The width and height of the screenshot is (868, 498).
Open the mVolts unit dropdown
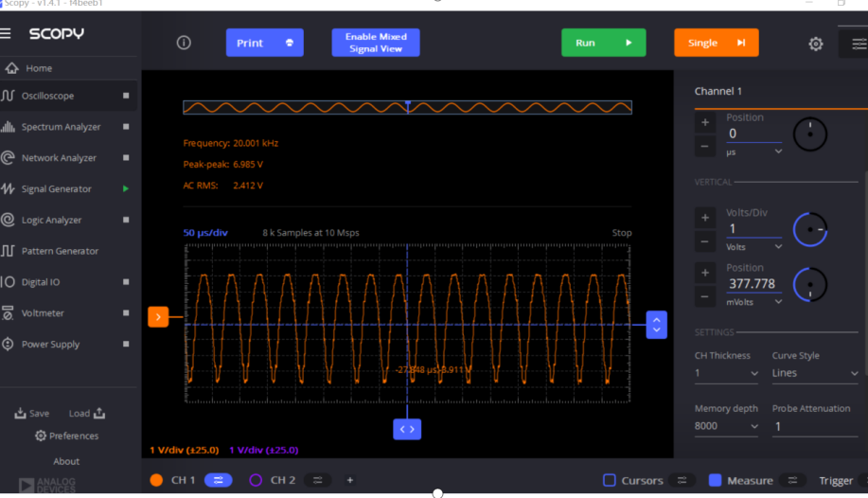pos(754,302)
